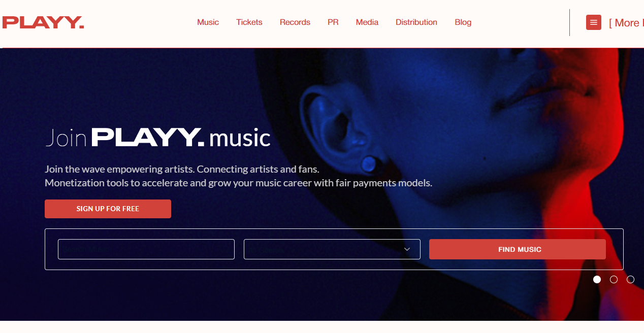This screenshot has width=644, height=333.
Task: Visit the PR navigation link
Action: click(x=333, y=22)
